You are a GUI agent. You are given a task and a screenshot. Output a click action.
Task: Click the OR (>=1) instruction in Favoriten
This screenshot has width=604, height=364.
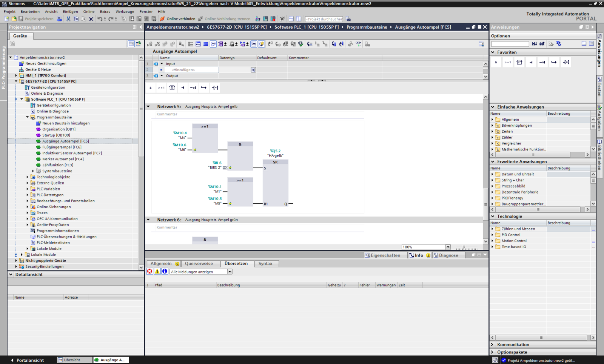tap(508, 62)
